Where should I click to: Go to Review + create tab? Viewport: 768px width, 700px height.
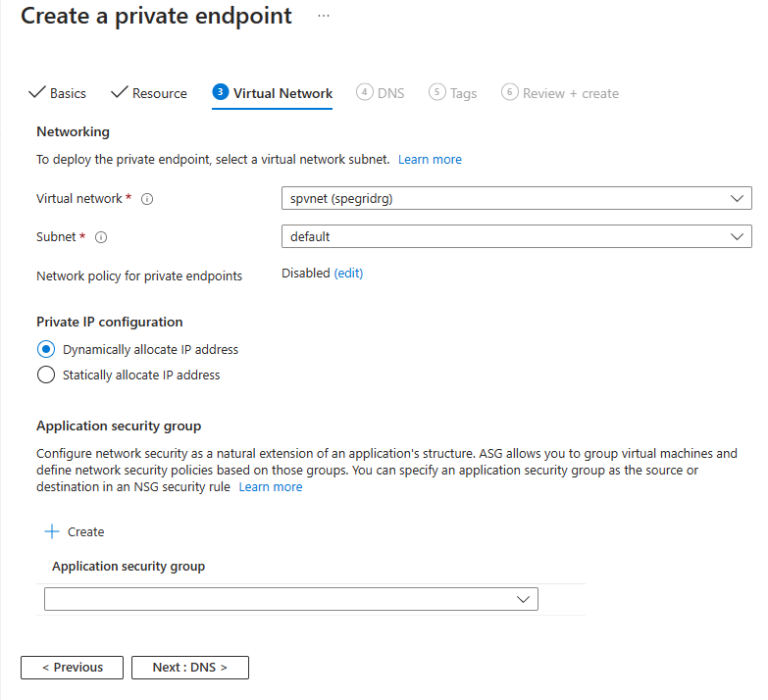(x=570, y=93)
